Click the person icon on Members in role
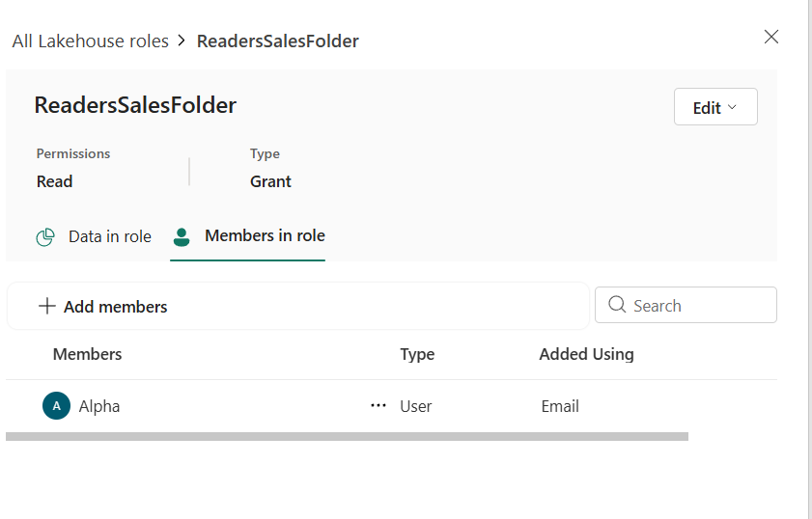This screenshot has height=519, width=812. click(182, 236)
